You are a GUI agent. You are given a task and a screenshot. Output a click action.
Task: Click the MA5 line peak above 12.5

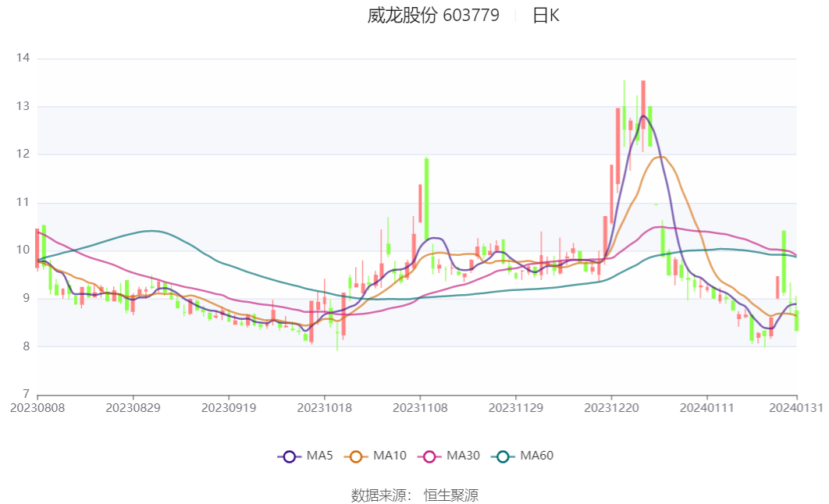pyautogui.click(x=643, y=116)
